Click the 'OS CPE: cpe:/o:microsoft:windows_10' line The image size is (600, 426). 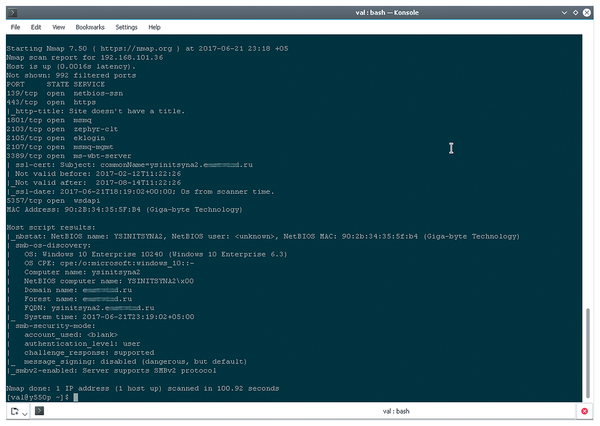[x=109, y=263]
